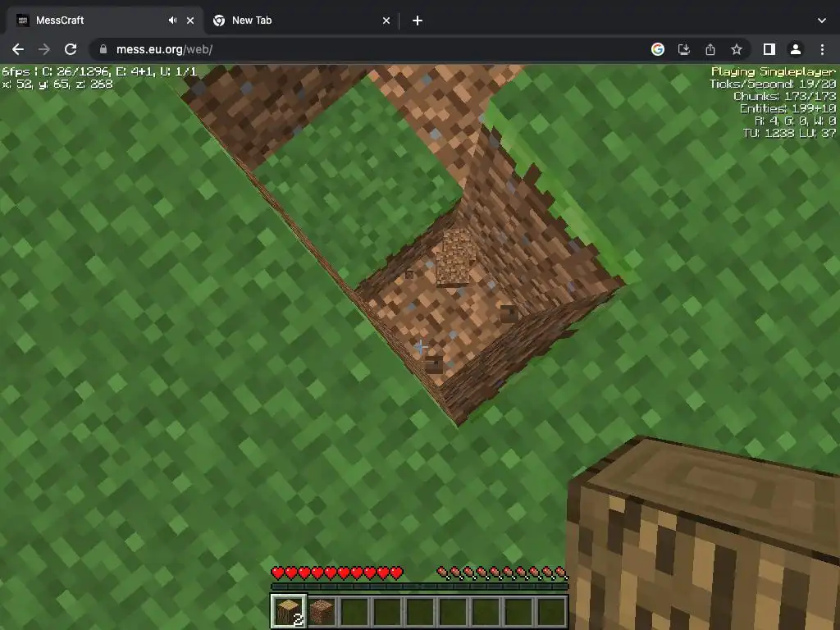This screenshot has height=630, width=840.
Task: Select the last hotbar slot
Action: [551, 611]
